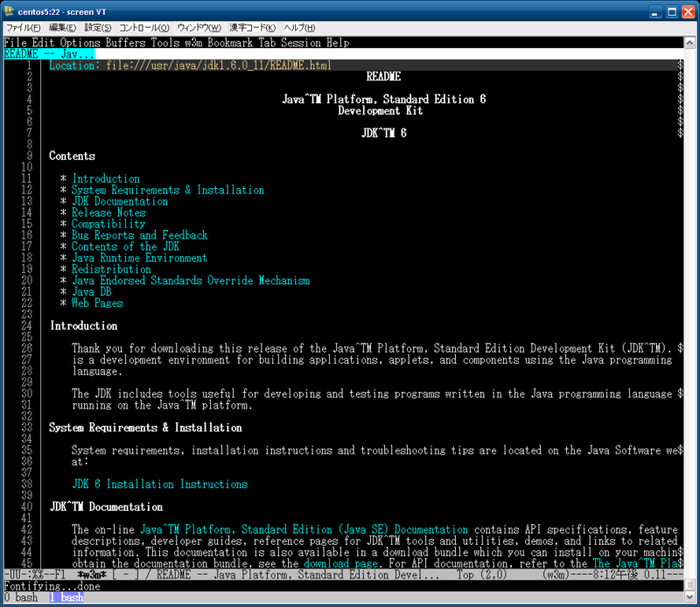
Task: Follow System Requirements & Installation link
Action: [x=168, y=190]
